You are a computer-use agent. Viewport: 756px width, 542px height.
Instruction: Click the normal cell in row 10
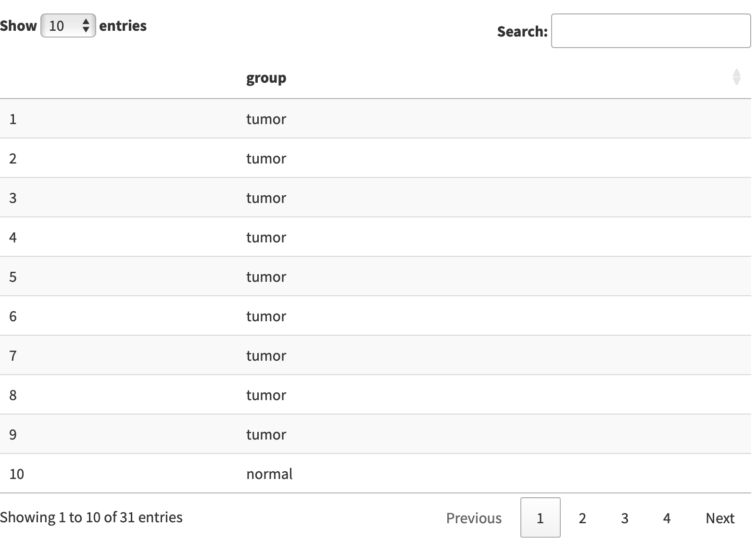point(269,474)
